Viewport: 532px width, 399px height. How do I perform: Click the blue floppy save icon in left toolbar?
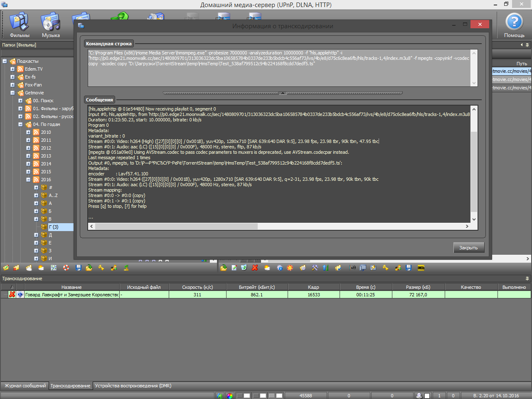[x=78, y=268]
